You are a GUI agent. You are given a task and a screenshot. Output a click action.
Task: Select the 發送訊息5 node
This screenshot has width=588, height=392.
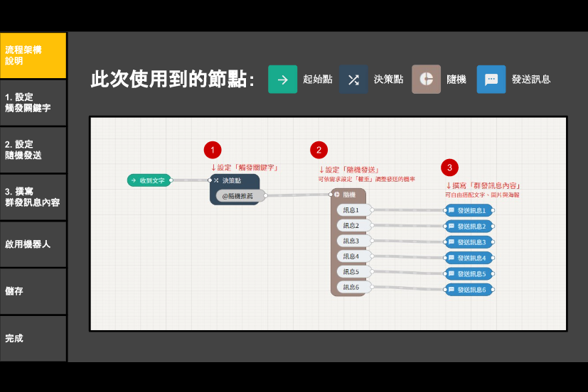pos(469,273)
